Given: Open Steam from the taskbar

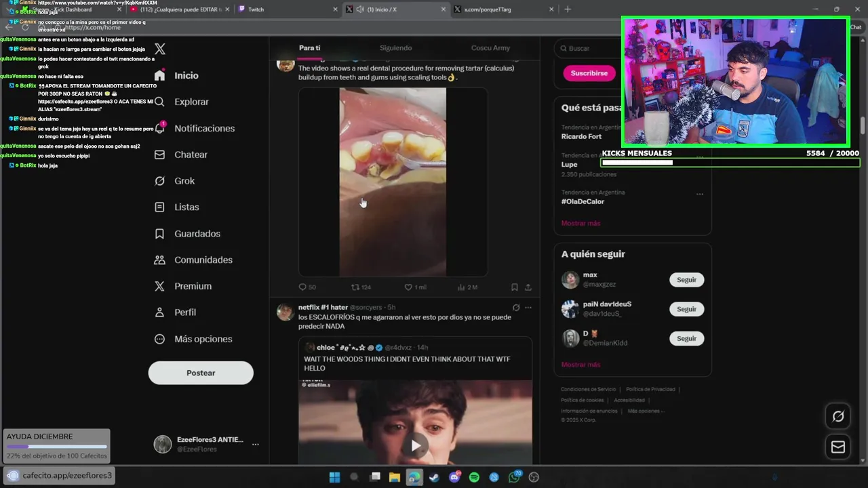Looking at the screenshot, I should (x=434, y=477).
